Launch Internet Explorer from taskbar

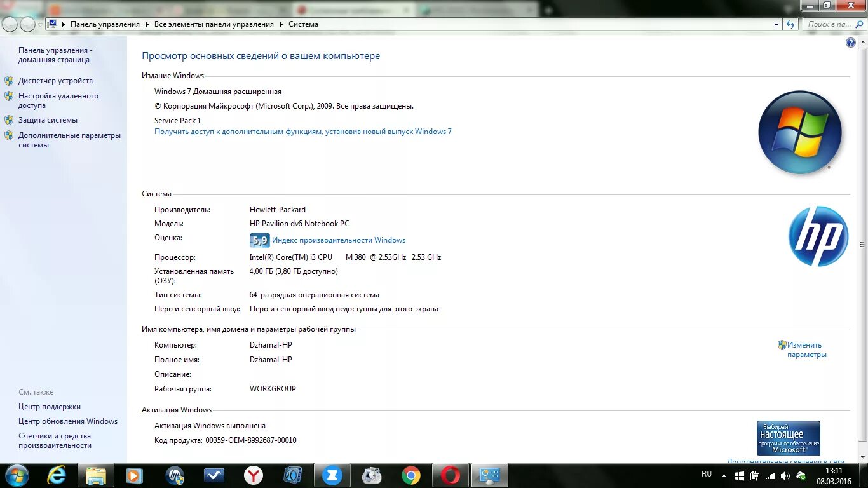(57, 475)
